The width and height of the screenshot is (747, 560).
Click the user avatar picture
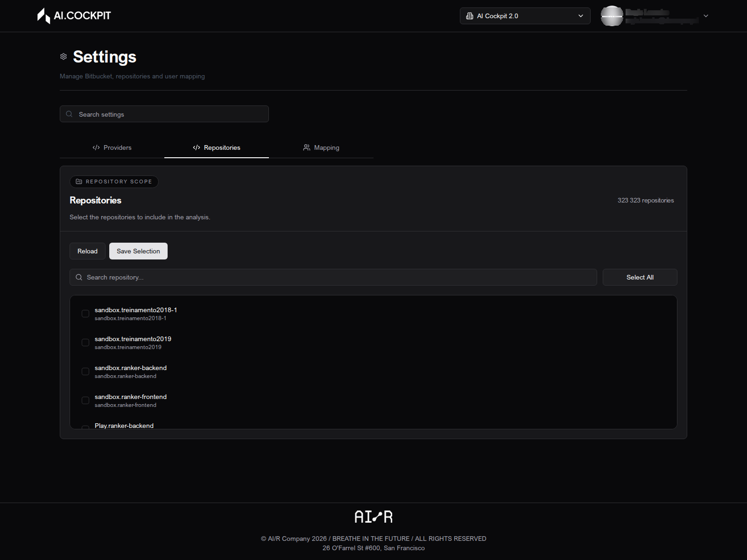[612, 16]
